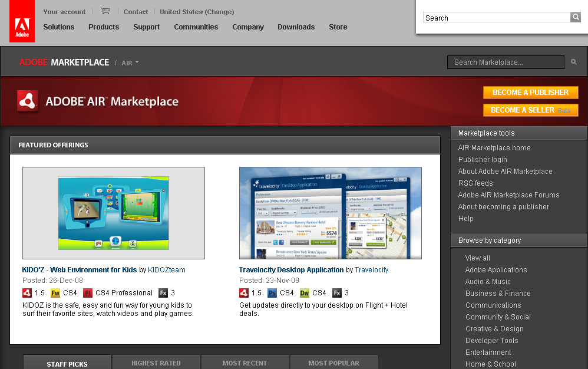The width and height of the screenshot is (588, 369).
Task: Switch to the Most Popular tab
Action: 333,363
